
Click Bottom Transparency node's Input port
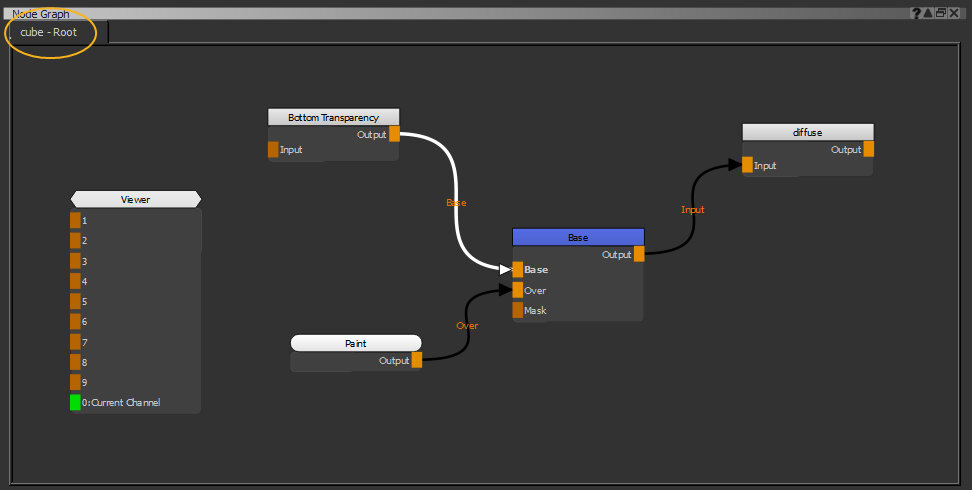pos(273,150)
